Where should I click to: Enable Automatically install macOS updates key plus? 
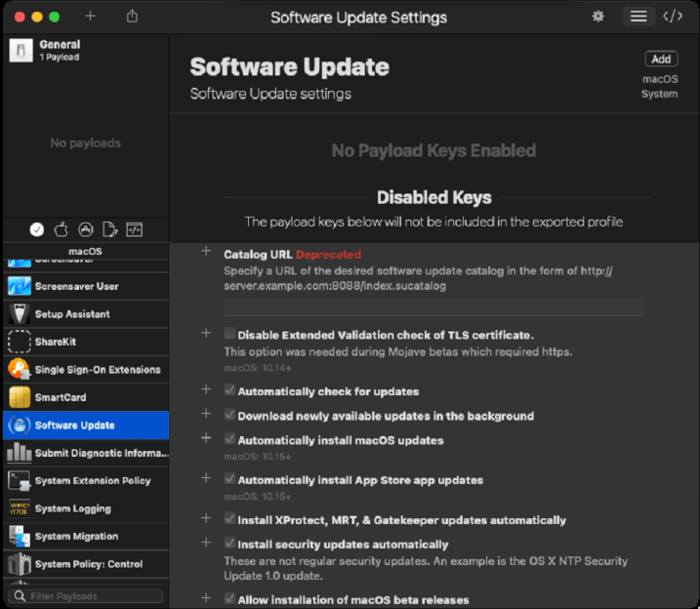tap(206, 438)
